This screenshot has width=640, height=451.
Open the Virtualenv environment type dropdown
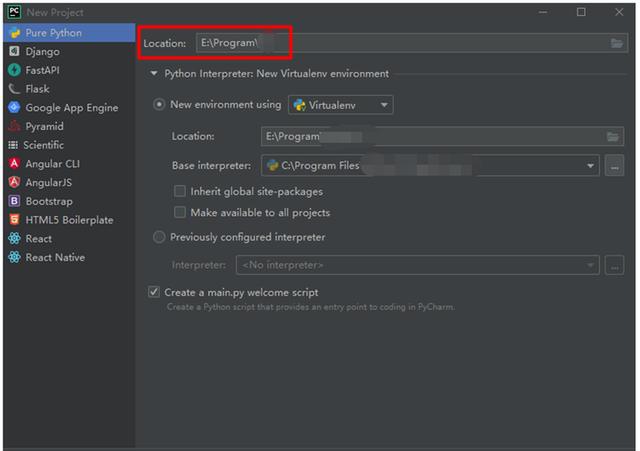coord(340,105)
